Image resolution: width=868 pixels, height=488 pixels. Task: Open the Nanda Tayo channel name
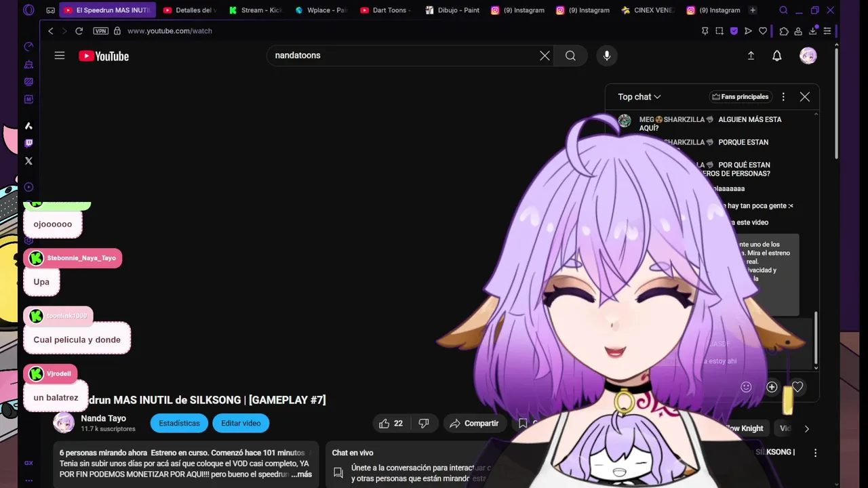pyautogui.click(x=103, y=418)
